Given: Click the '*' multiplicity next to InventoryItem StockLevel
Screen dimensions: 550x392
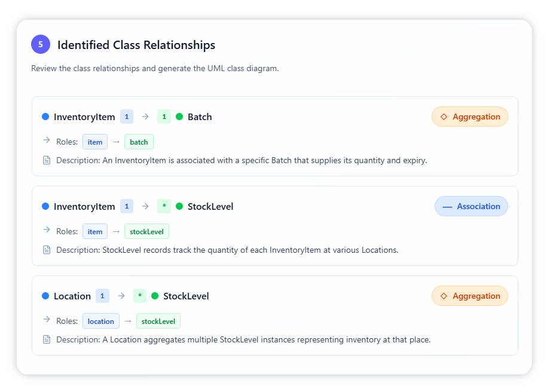Looking at the screenshot, I should (164, 206).
